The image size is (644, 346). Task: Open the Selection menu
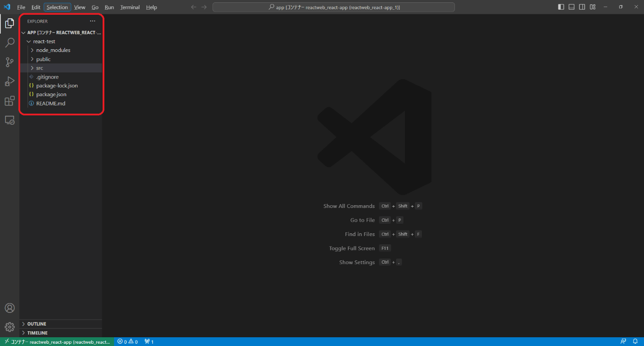(57, 7)
